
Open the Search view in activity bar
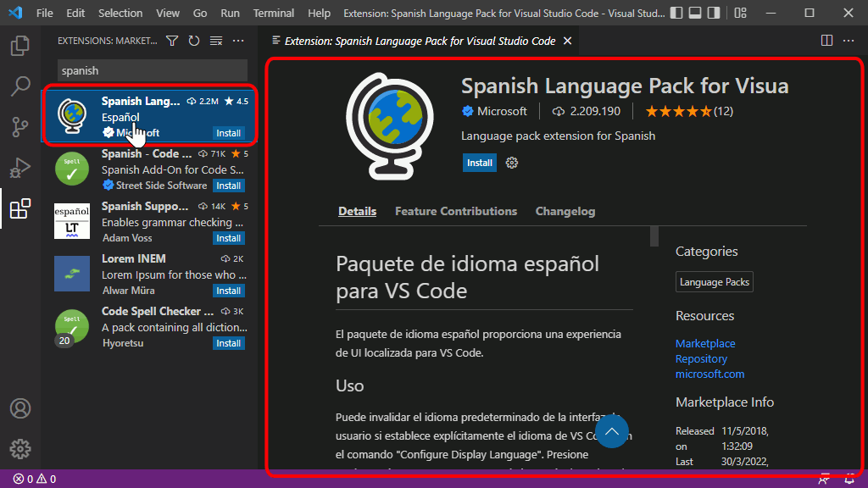point(20,86)
